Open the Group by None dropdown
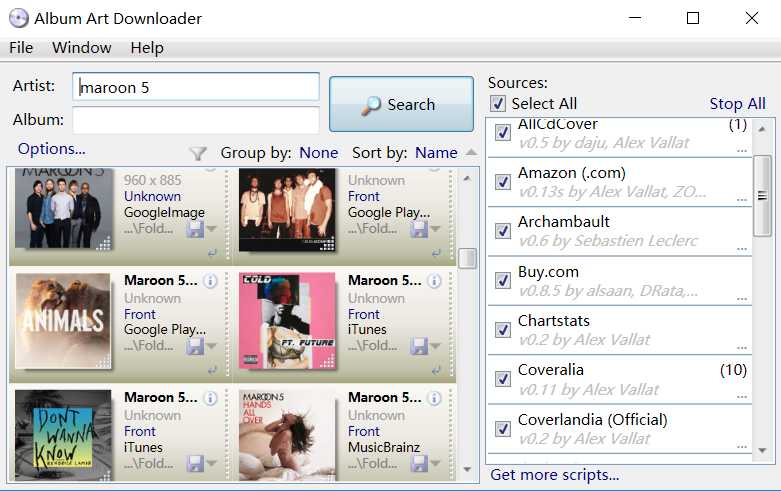781x491 pixels. [x=319, y=152]
